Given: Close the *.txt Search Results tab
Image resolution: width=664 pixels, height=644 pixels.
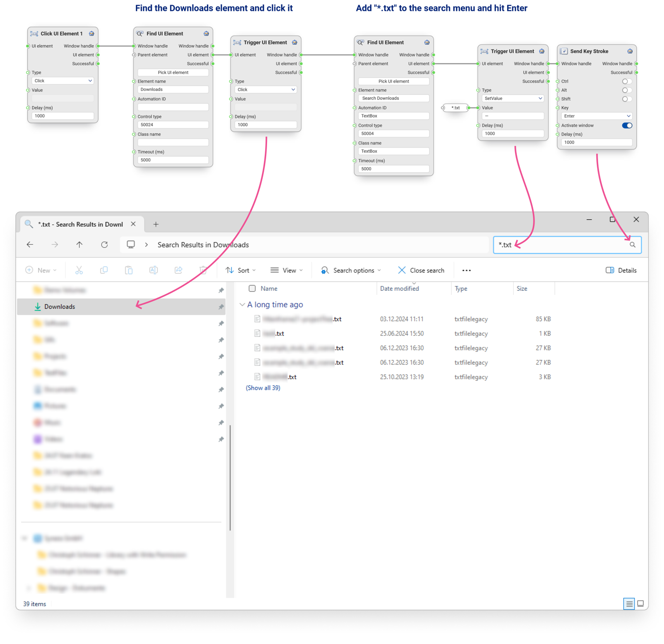Looking at the screenshot, I should 134,224.
